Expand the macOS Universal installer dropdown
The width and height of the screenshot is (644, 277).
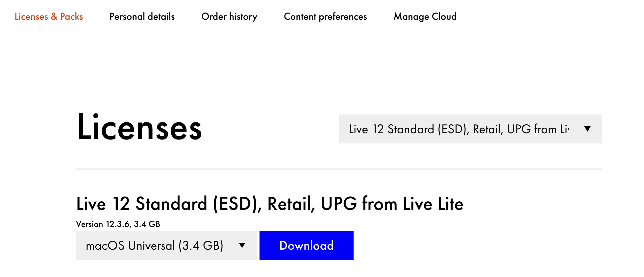166,245
